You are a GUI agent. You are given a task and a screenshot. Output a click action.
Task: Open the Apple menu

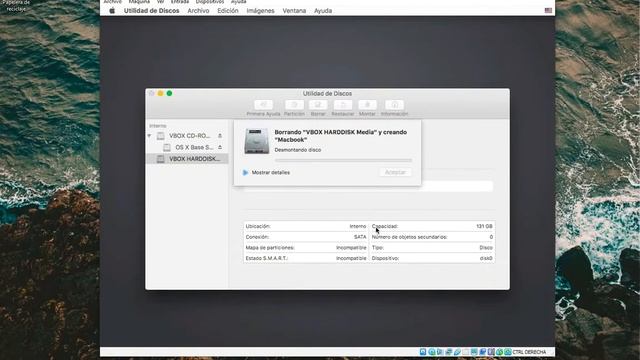coord(112,11)
